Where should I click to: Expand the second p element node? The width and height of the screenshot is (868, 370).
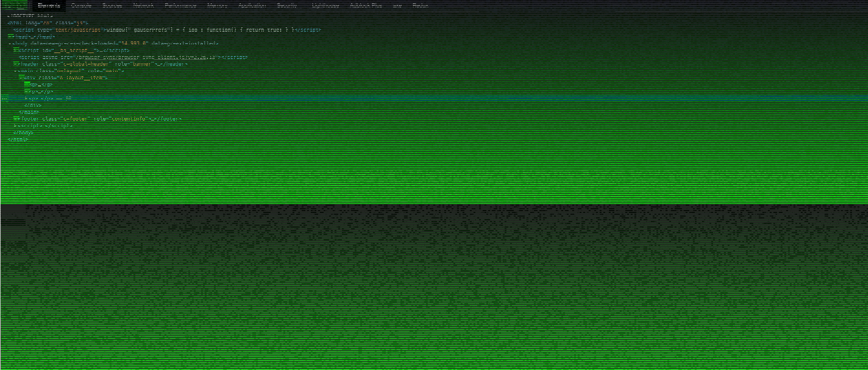tap(27, 92)
